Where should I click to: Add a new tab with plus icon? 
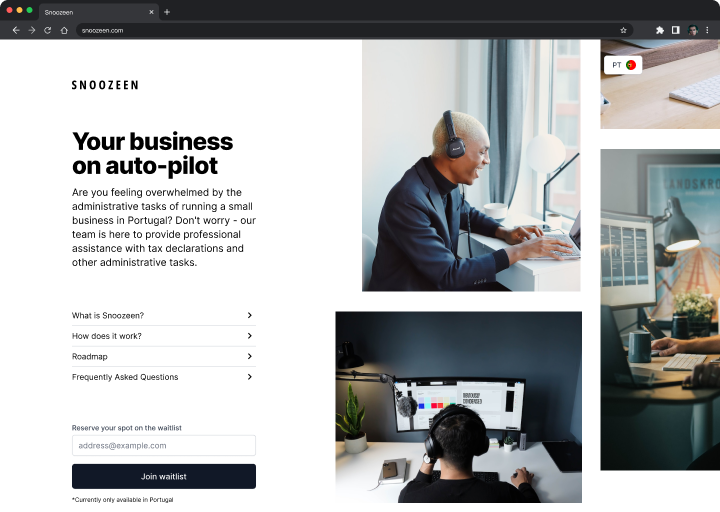[167, 12]
